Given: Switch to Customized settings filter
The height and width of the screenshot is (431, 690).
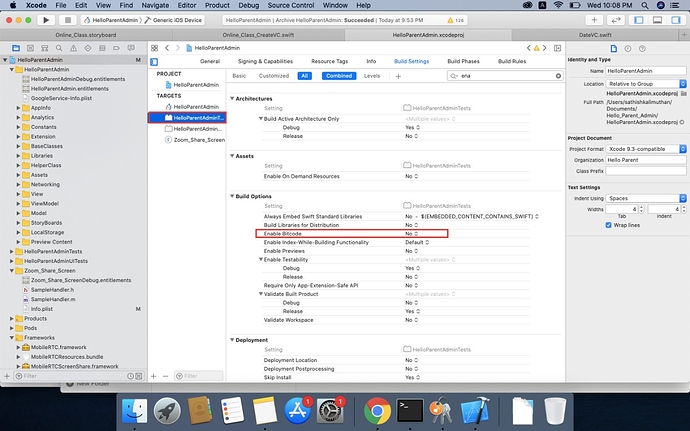Looking at the screenshot, I should click(x=274, y=76).
